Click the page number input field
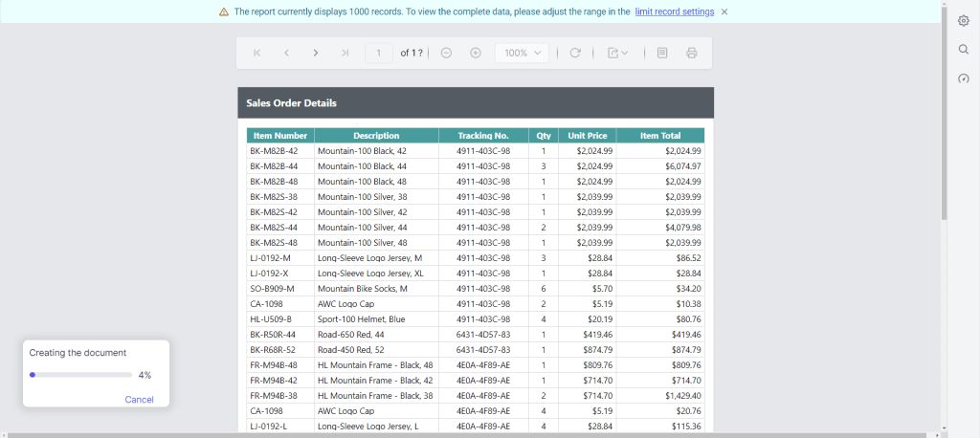 pos(379,54)
